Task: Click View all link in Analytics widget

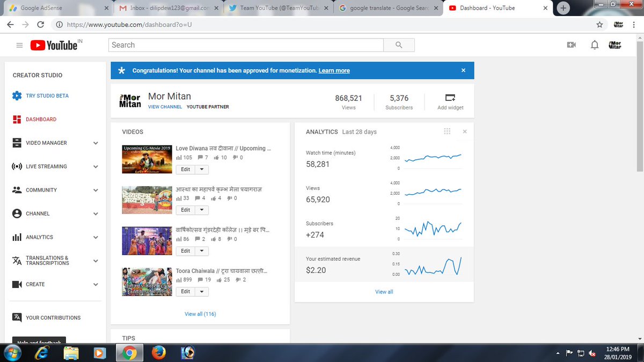Action: (384, 292)
